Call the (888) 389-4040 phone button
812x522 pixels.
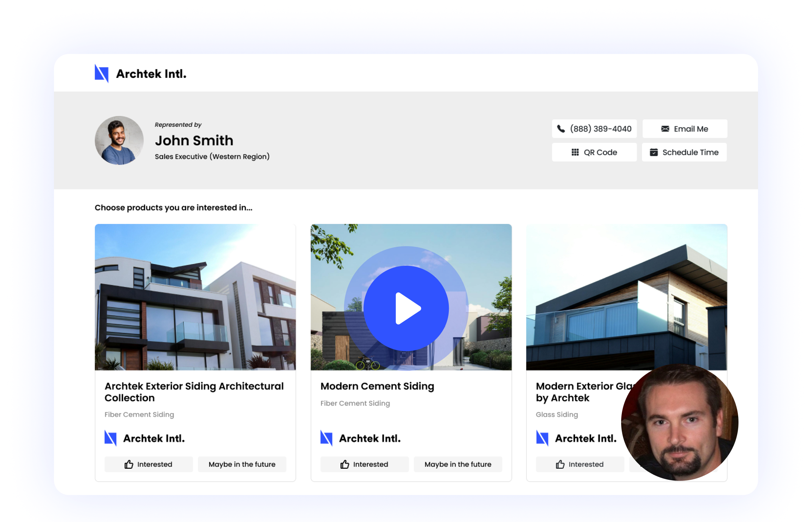click(x=594, y=129)
